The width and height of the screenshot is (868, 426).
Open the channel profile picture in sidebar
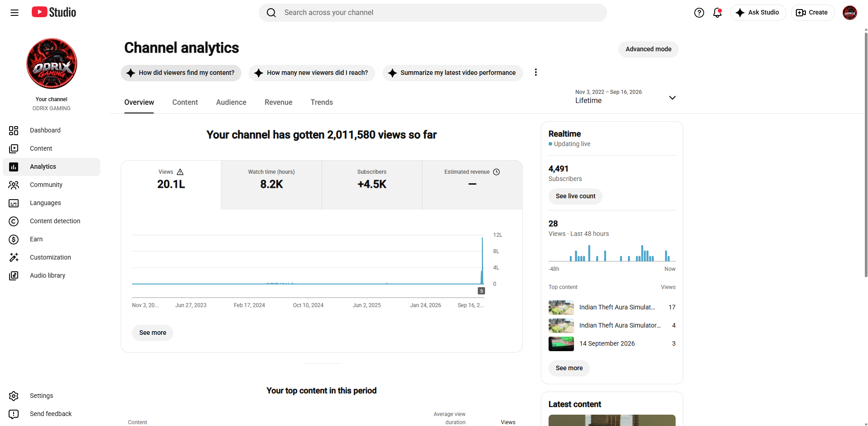tap(52, 64)
